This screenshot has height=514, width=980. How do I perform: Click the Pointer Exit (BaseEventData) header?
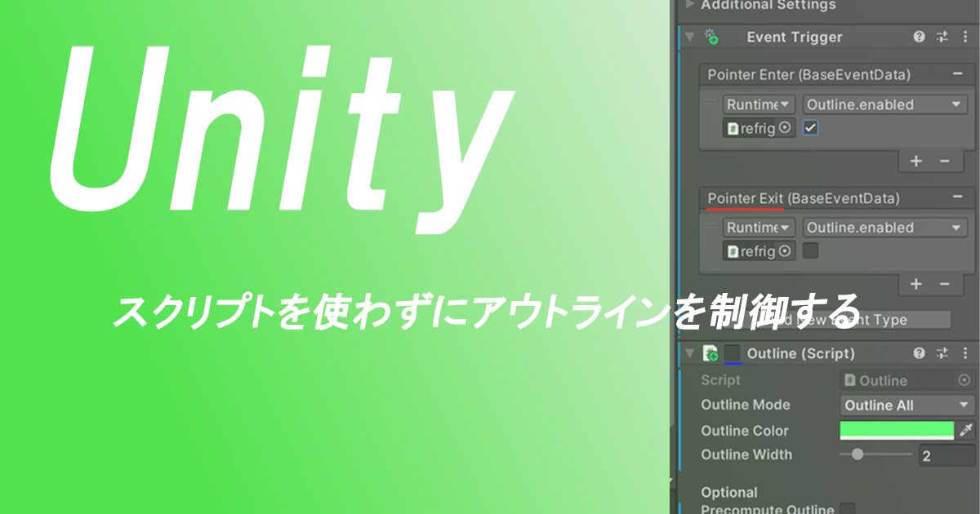point(804,198)
